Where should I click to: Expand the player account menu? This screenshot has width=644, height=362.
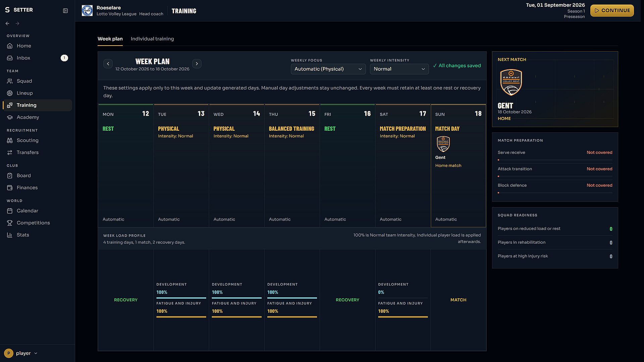pos(21,353)
